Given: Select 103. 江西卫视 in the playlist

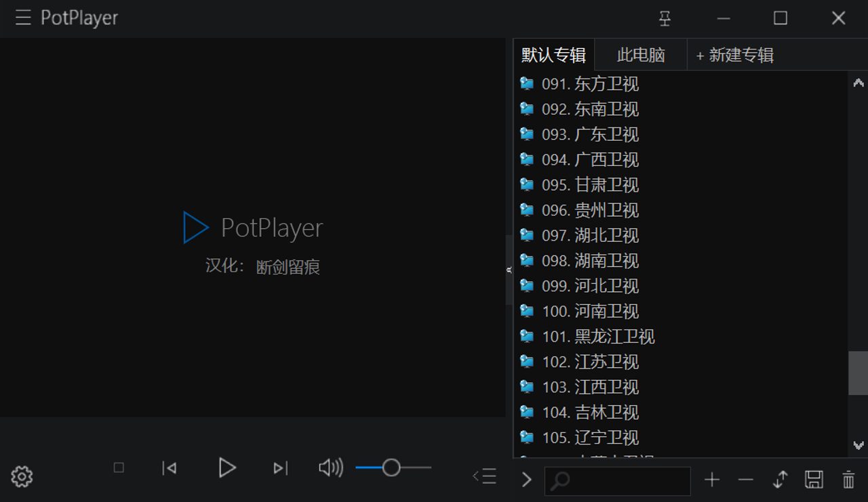Looking at the screenshot, I should (680, 387).
